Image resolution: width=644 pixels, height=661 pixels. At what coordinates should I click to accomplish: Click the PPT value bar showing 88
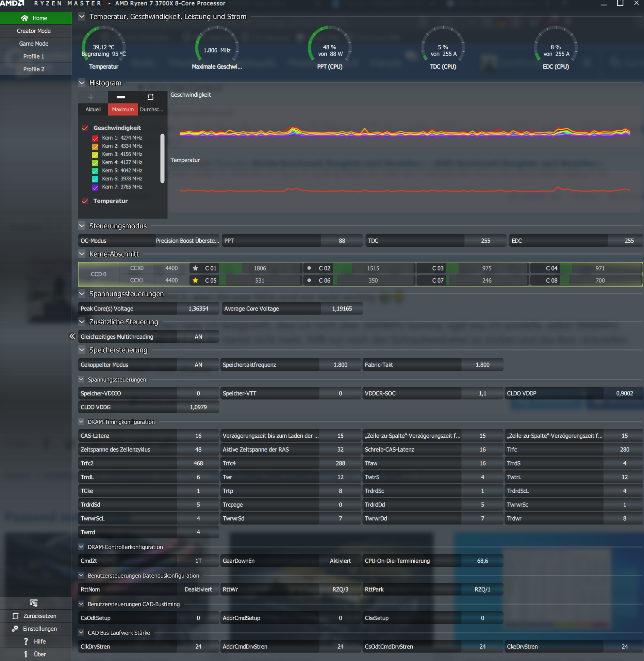(342, 241)
